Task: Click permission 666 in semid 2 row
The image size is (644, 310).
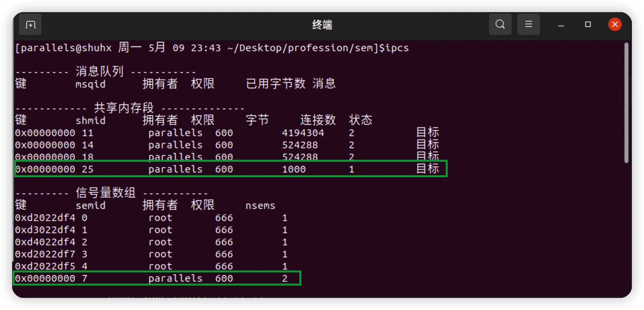Action: point(224,242)
